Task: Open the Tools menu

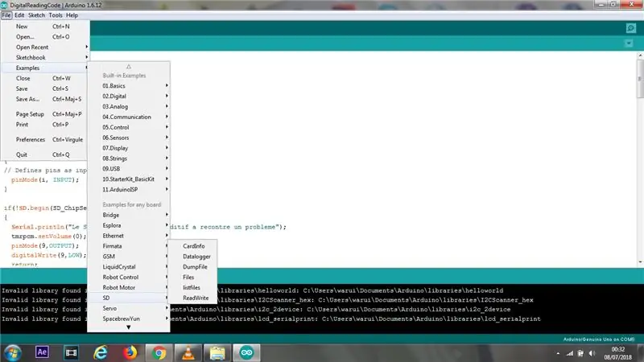Action: pos(55,15)
